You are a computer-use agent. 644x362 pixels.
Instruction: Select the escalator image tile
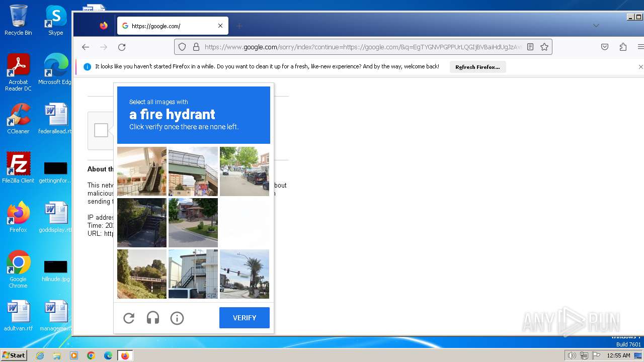(142, 171)
